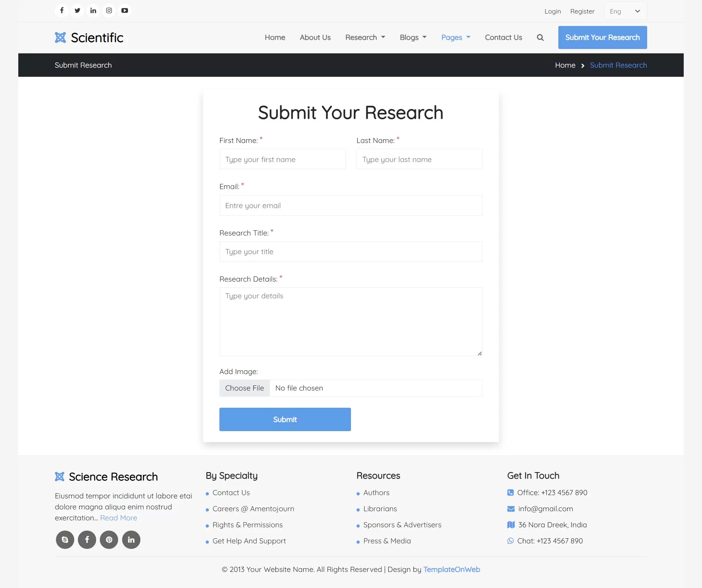Image resolution: width=702 pixels, height=588 pixels.
Task: Navigate to About Us page
Action: tap(315, 37)
